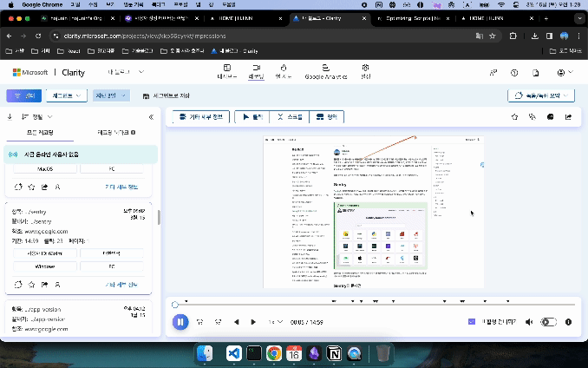Open Notion from the dock
Viewport: 588px width, 368px height.
click(334, 353)
